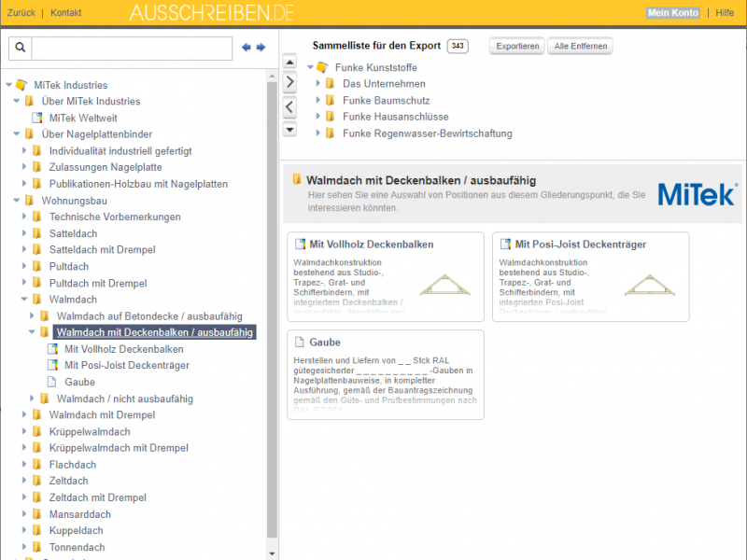The height and width of the screenshot is (560, 747).
Task: Open the Hilfe link
Action: pyautogui.click(x=725, y=13)
